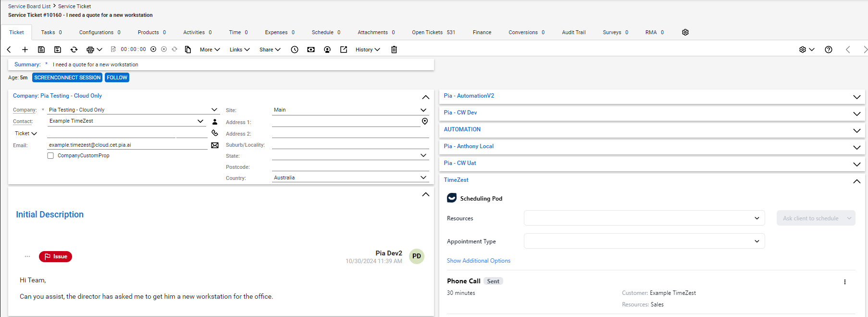Click the Email address field
The image size is (868, 317).
[127, 145]
